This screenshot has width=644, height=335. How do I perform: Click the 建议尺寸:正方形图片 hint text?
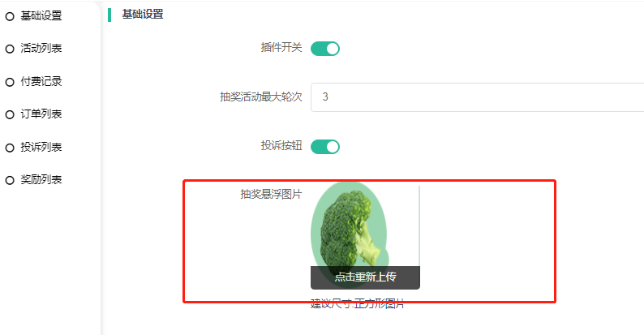[358, 304]
